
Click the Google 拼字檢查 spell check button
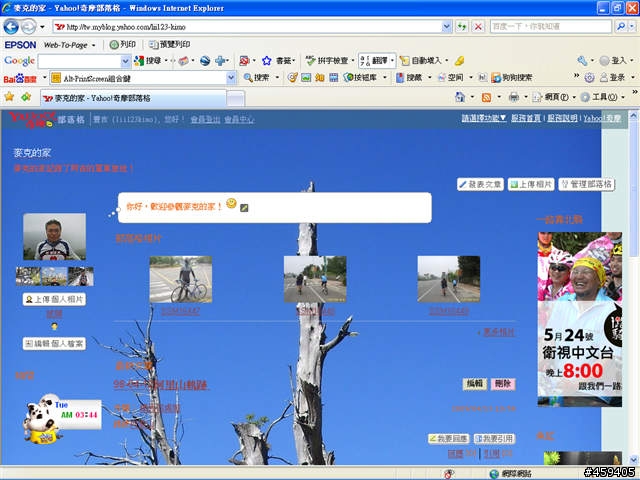pos(327,61)
